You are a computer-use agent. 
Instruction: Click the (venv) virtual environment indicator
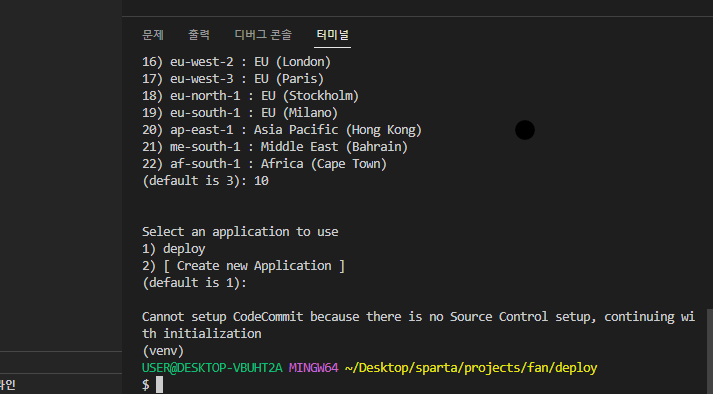[x=163, y=351]
